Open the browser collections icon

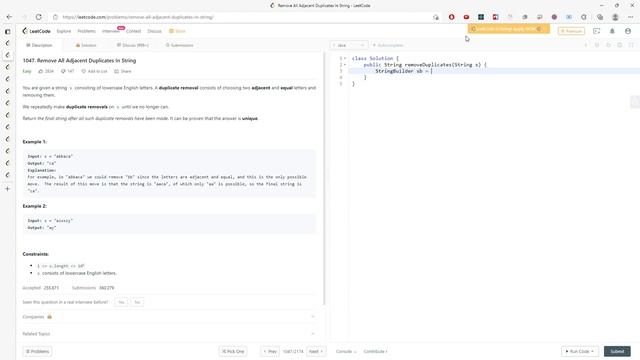600,17
